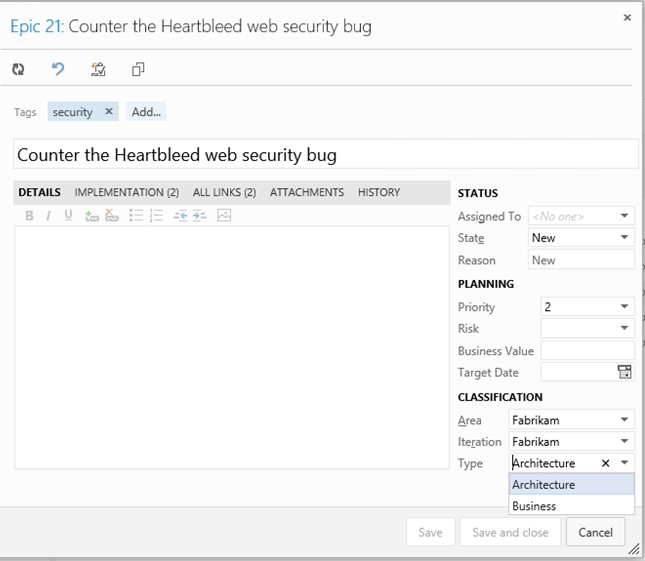This screenshot has height=561, width=645.
Task: Click the Cancel button
Action: [x=595, y=532]
